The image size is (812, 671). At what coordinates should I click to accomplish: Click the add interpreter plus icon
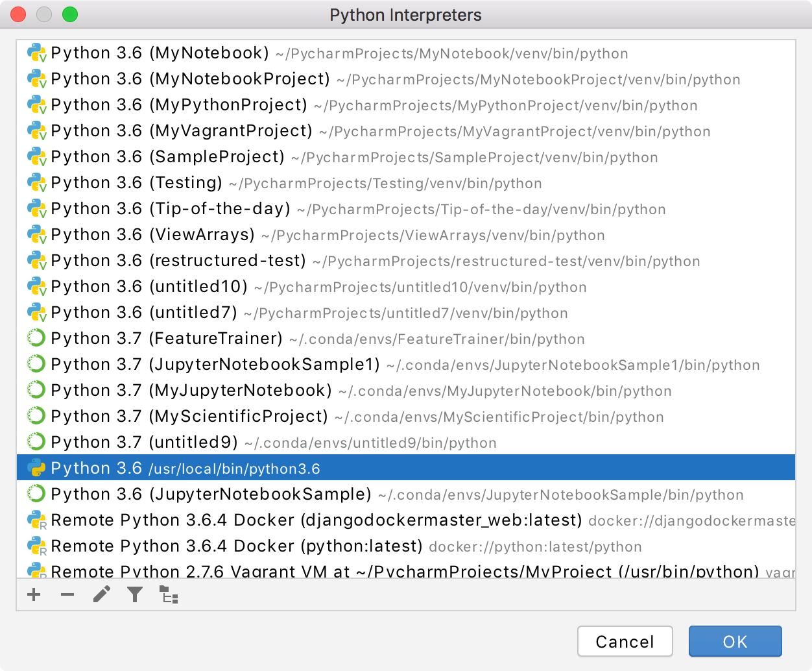(x=34, y=594)
